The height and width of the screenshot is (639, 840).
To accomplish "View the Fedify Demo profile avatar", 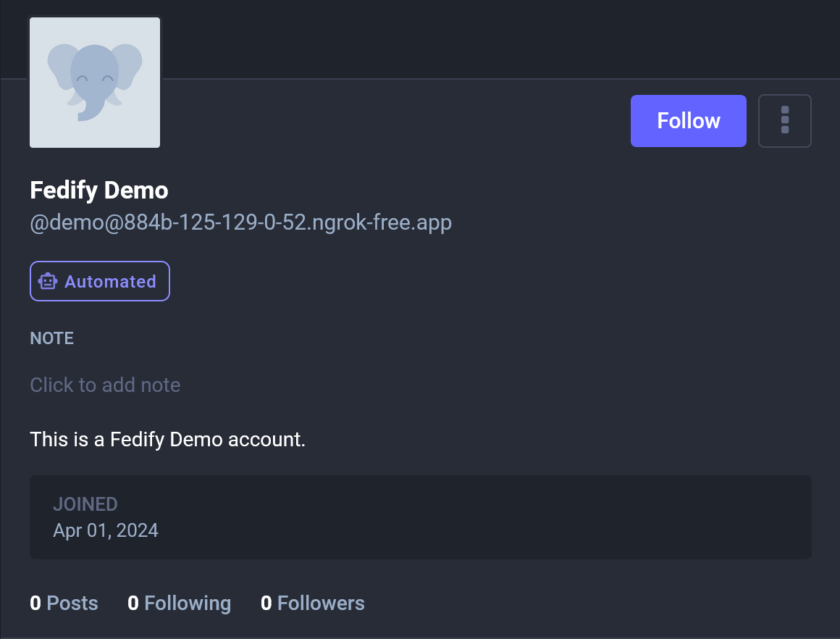I will [94, 83].
